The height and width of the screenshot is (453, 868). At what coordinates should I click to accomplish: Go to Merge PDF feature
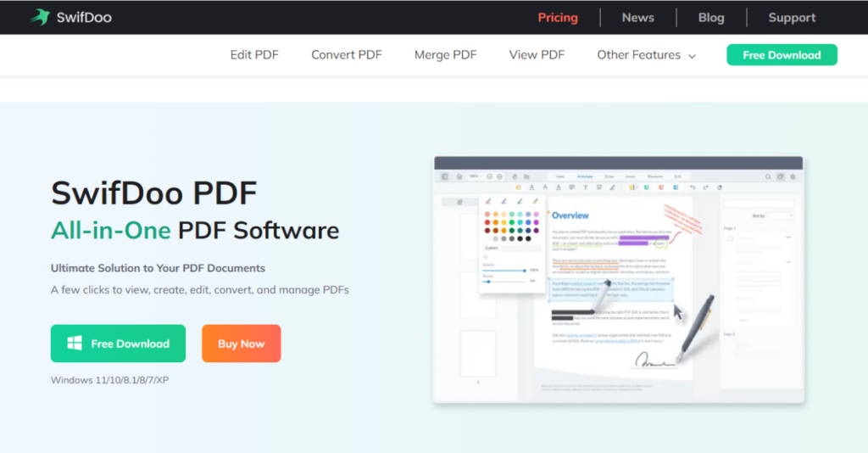[x=445, y=55]
